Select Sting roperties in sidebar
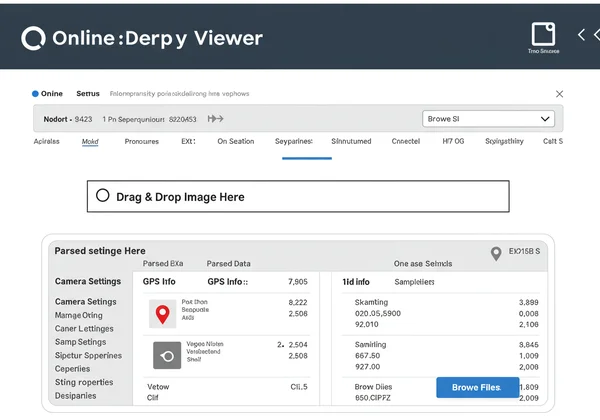The width and height of the screenshot is (600, 420). click(84, 383)
